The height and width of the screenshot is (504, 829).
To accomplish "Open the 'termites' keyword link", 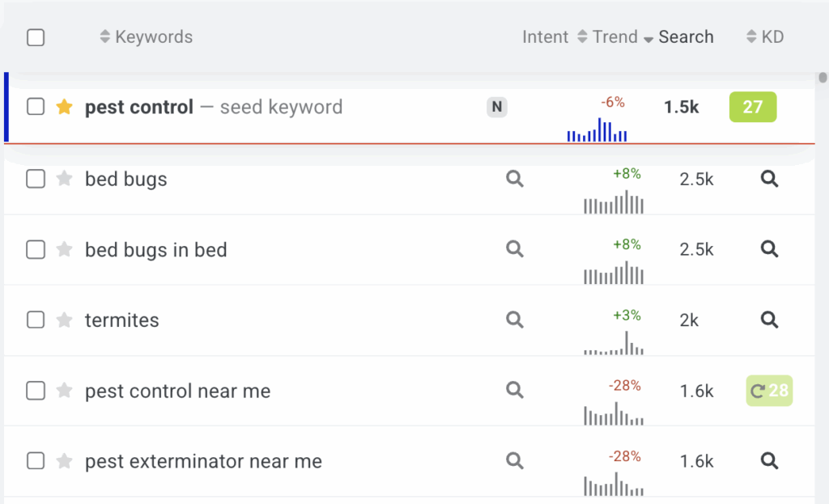I will click(122, 320).
